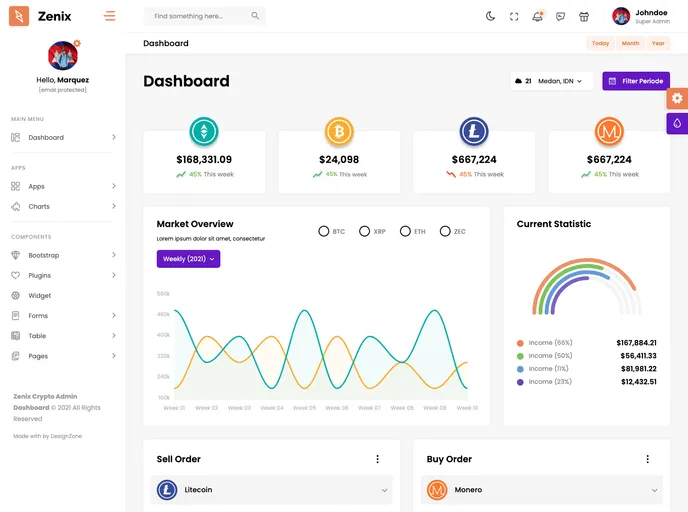Enter fullscreen with the expand icon

tap(514, 17)
